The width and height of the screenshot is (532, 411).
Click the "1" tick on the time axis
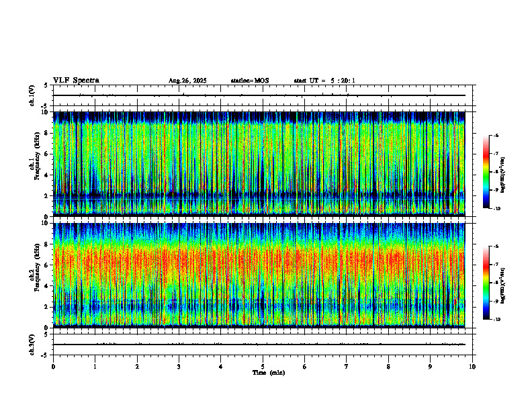95,366
